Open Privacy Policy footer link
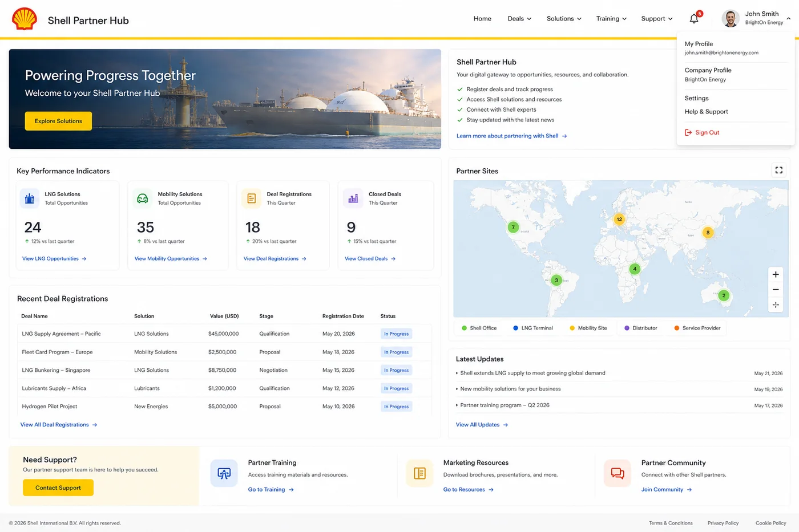This screenshot has width=799, height=532. [723, 523]
